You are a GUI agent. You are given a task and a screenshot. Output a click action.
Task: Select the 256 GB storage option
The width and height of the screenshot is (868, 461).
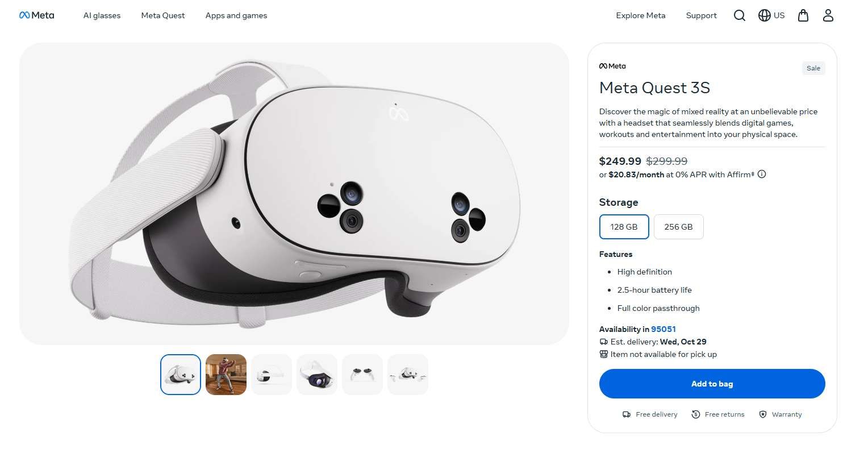tap(678, 227)
